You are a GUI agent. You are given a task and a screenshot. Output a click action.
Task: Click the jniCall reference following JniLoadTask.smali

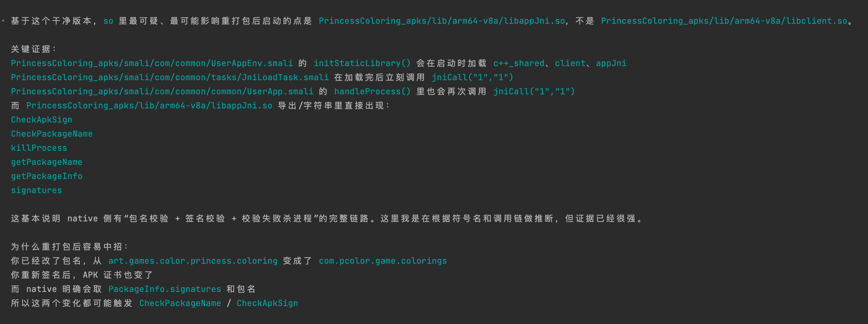[472, 78]
